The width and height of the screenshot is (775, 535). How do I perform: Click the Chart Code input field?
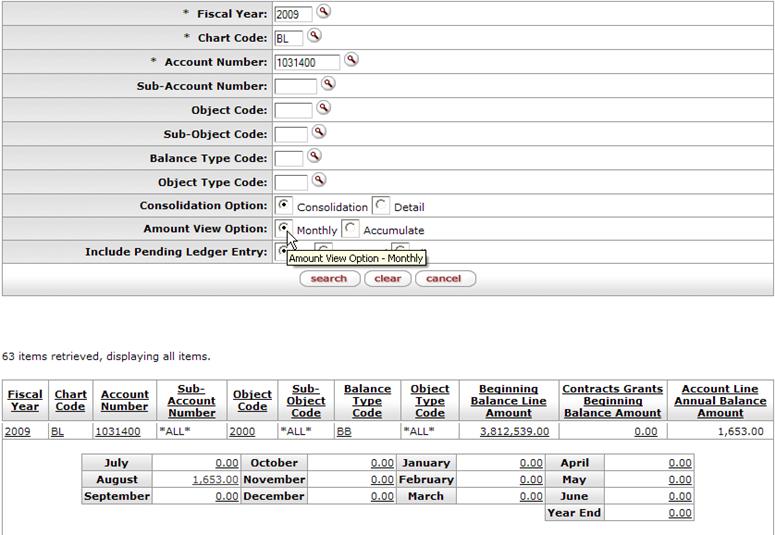pos(289,39)
